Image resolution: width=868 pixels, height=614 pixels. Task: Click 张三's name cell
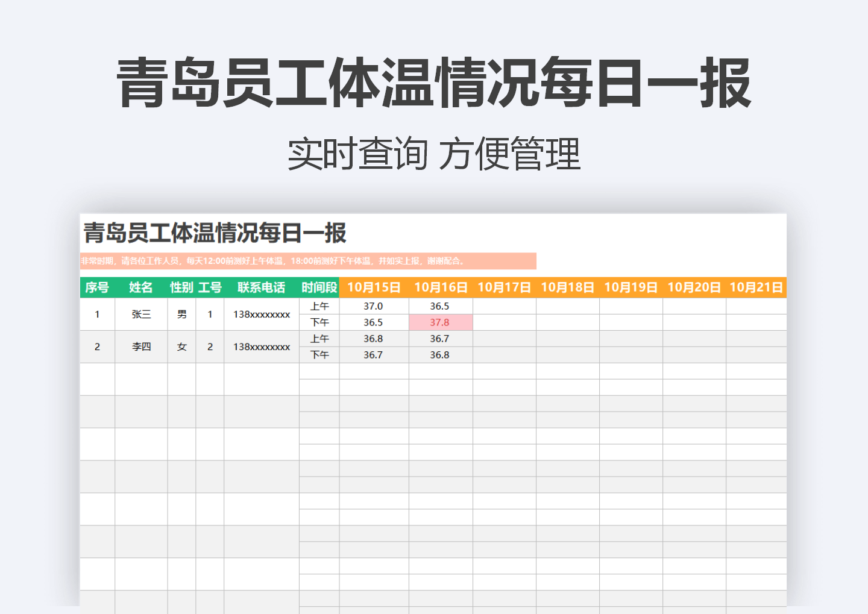coord(141,314)
